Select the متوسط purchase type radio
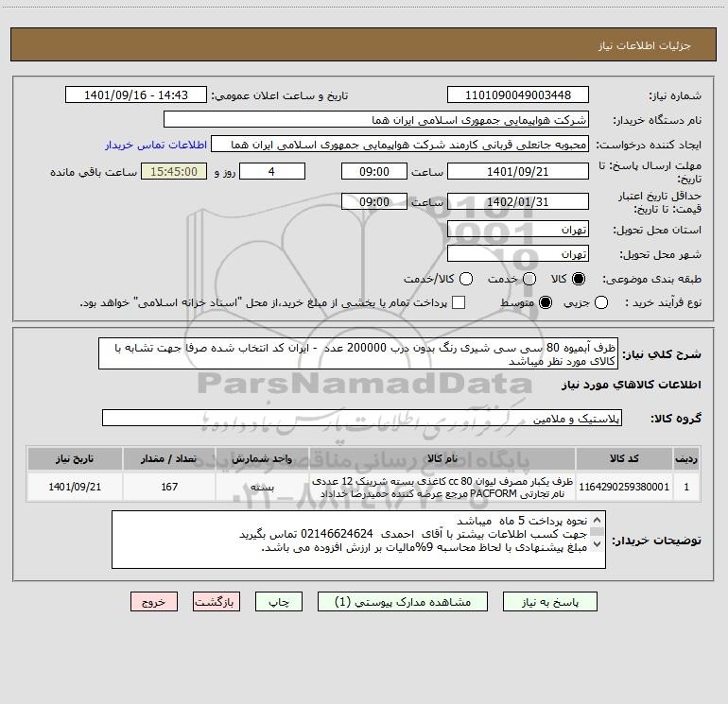 [546, 302]
